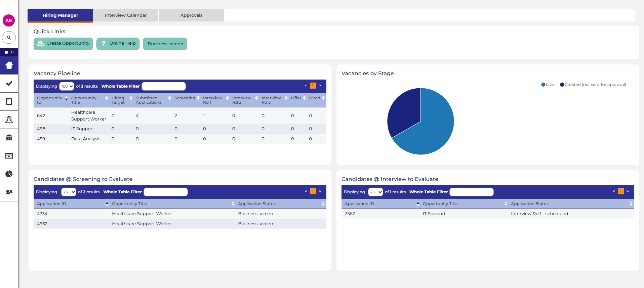The image size is (644, 288).
Task: Select page 1 in Interview table pager
Action: [x=621, y=191]
